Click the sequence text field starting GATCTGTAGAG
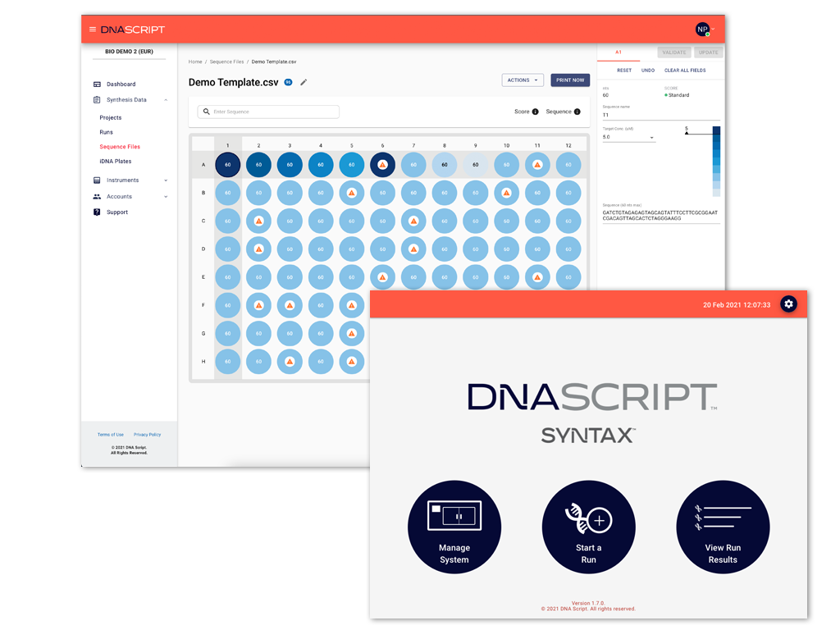This screenshot has height=630, width=840. point(661,216)
